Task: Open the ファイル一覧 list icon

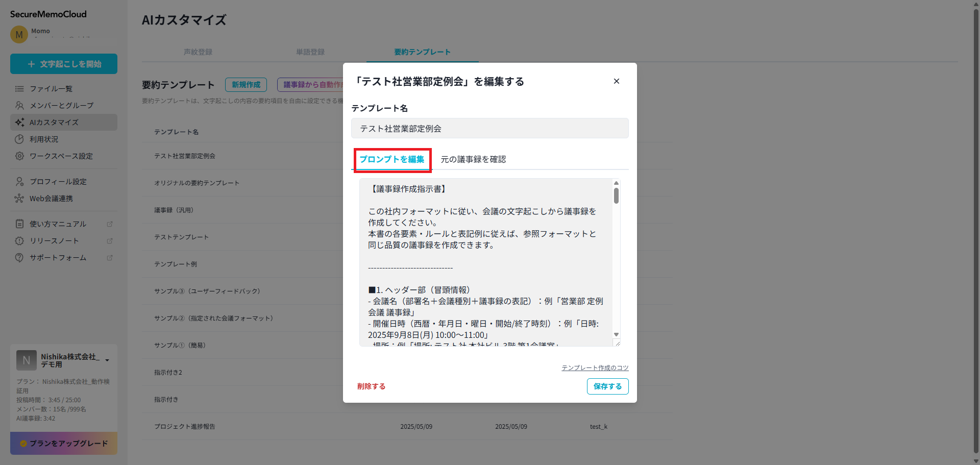Action: 19,88
